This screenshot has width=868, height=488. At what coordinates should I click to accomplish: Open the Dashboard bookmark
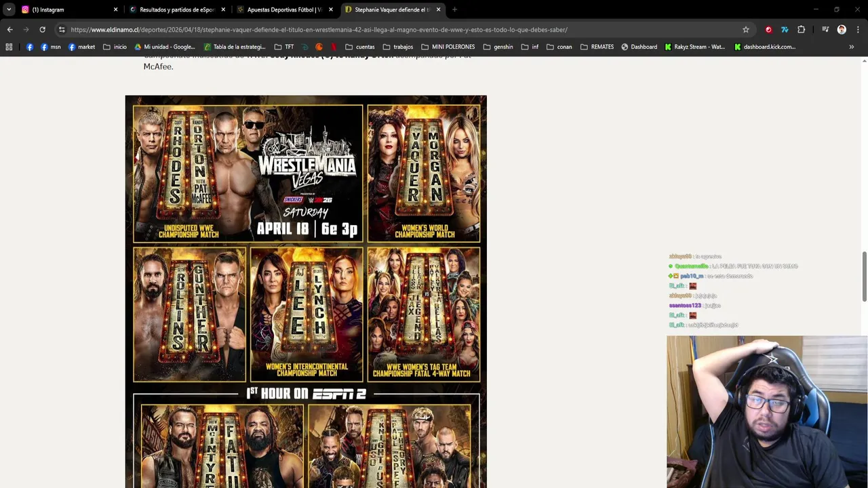pyautogui.click(x=639, y=47)
